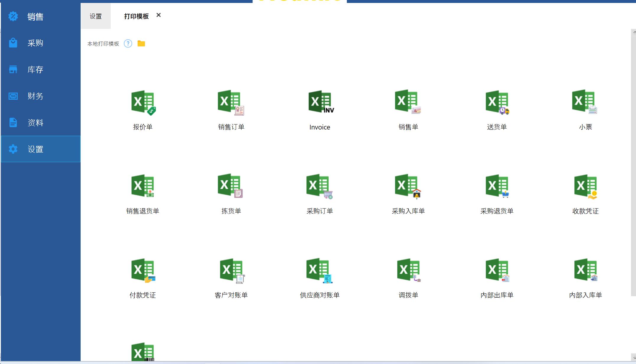
Task: Click the 小票 label text
Action: [x=586, y=127]
